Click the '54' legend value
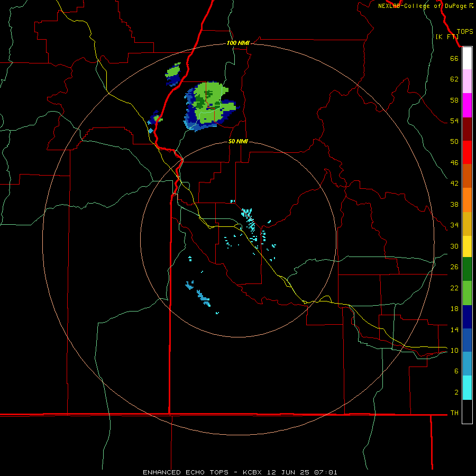Viewport: 476px width, 476px height. [x=454, y=121]
